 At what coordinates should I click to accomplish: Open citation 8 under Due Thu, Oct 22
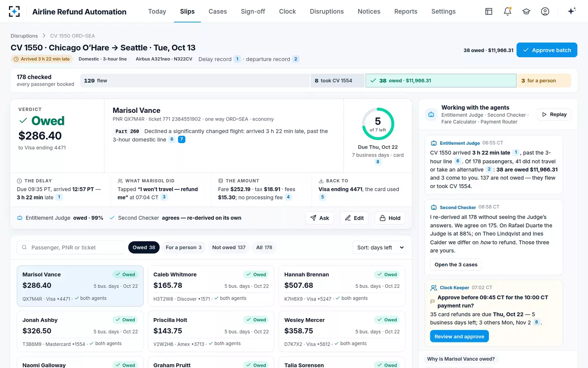tap(378, 162)
